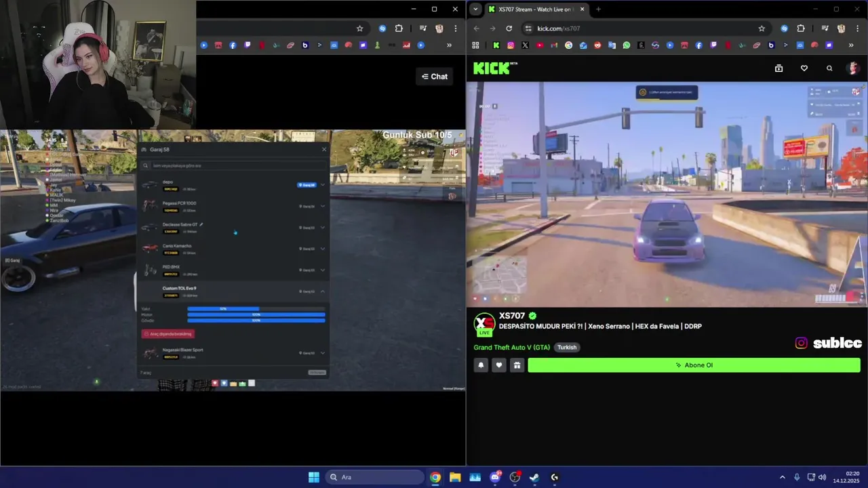The height and width of the screenshot is (488, 868).
Task: Open Kick search magnifier icon
Action: coord(829,68)
